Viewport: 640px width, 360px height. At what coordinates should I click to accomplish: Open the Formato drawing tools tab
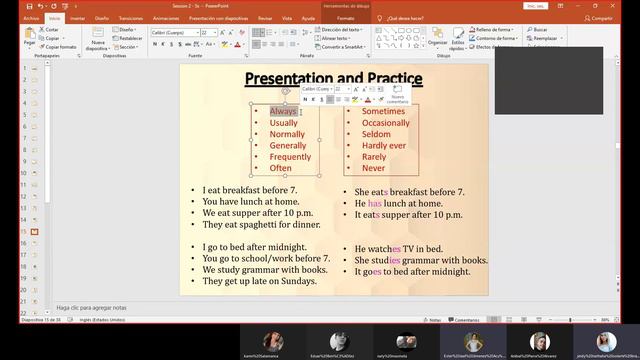tap(346, 18)
